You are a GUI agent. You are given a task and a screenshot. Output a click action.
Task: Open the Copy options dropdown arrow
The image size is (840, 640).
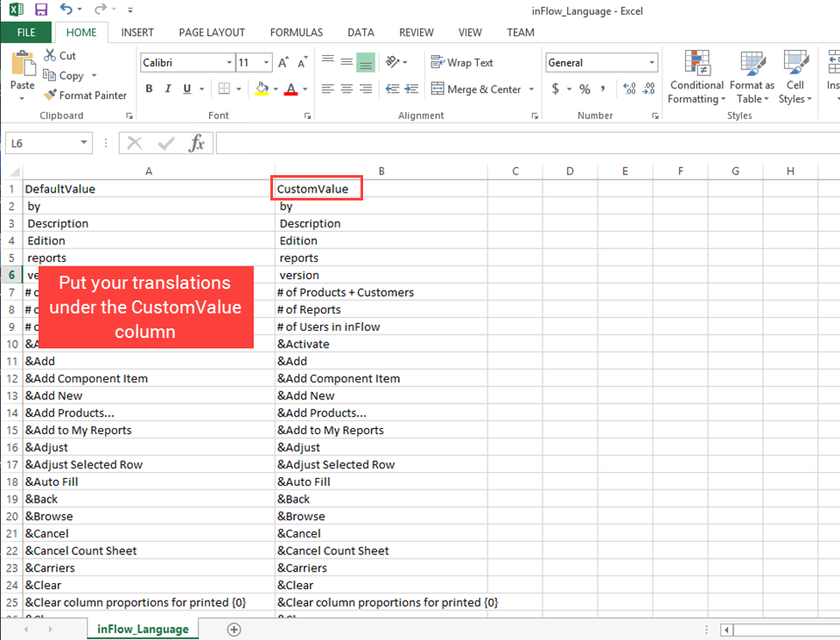pyautogui.click(x=94, y=75)
